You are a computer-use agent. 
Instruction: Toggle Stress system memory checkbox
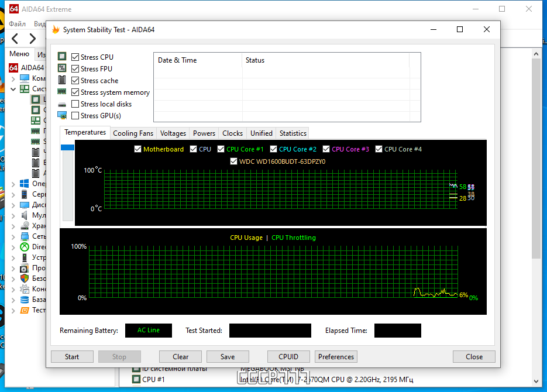click(75, 92)
